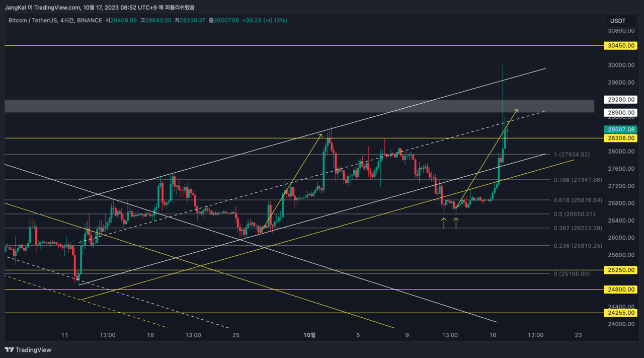Click the 0.618 (26876.64) Fibonacci level label
644x358 pixels.
(578, 200)
